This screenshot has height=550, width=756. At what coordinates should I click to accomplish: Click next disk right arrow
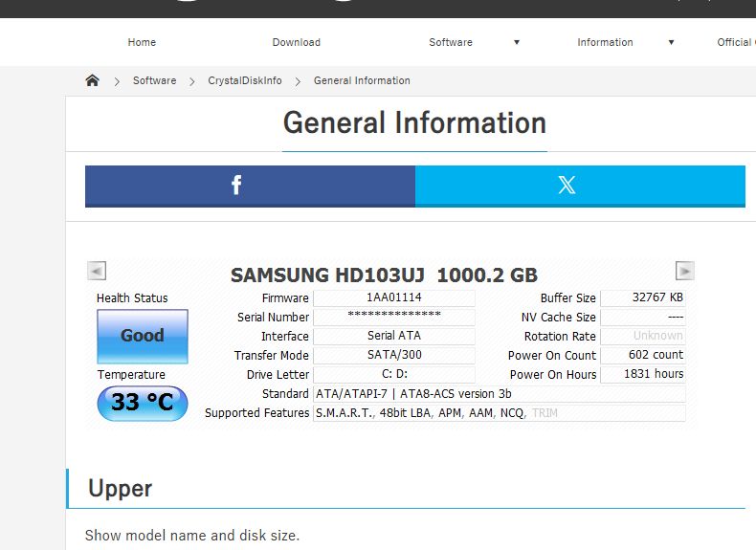coord(684,271)
